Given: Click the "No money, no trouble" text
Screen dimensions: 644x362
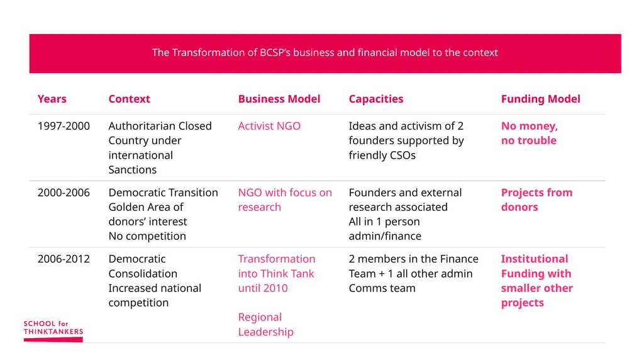Looking at the screenshot, I should [529, 133].
